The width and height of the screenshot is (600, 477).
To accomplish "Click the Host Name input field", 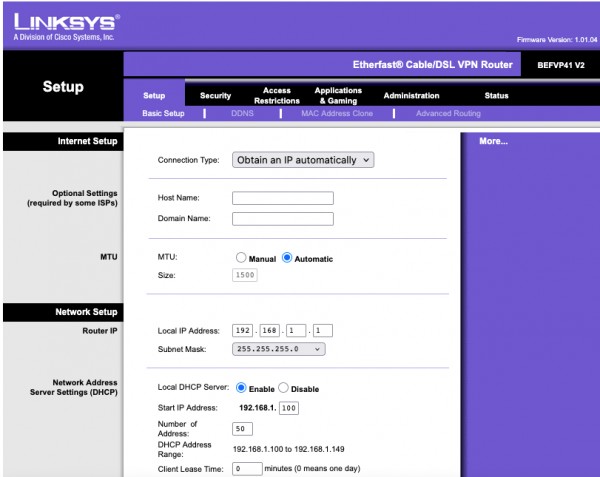I will coord(282,198).
